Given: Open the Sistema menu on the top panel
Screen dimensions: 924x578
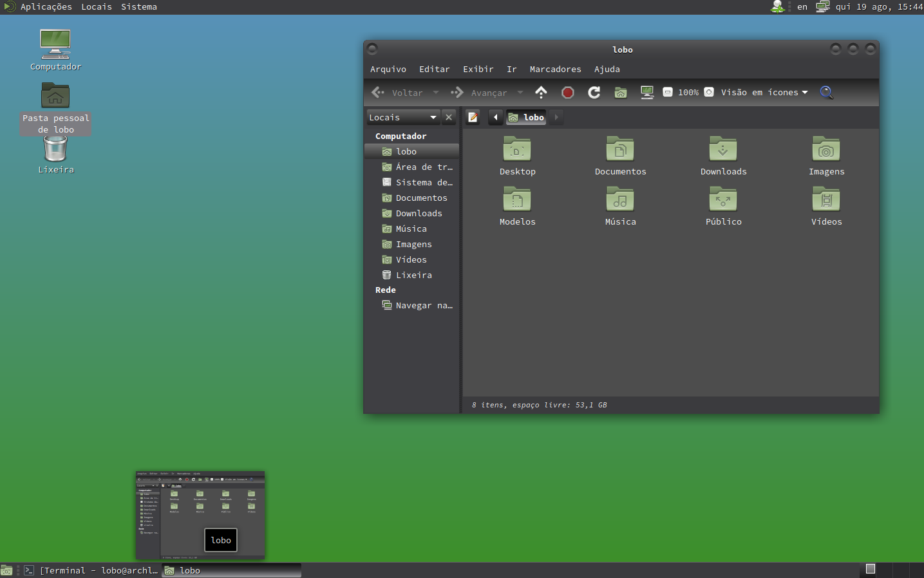Looking at the screenshot, I should tap(138, 6).
